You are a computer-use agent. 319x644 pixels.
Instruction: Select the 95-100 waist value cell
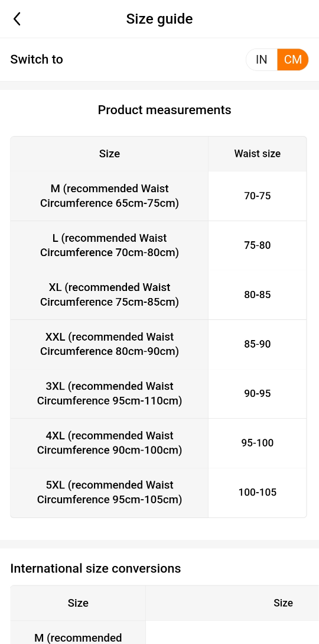[x=258, y=443]
